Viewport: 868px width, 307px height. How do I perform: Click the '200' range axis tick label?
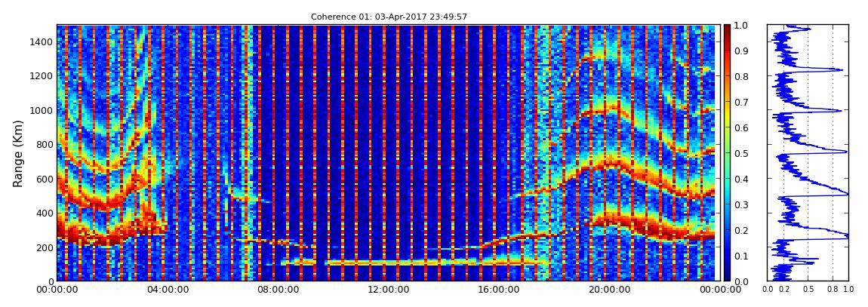click(x=45, y=247)
